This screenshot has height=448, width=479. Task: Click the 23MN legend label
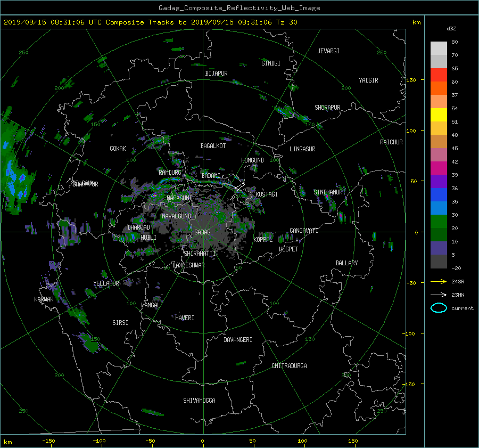[x=458, y=295]
